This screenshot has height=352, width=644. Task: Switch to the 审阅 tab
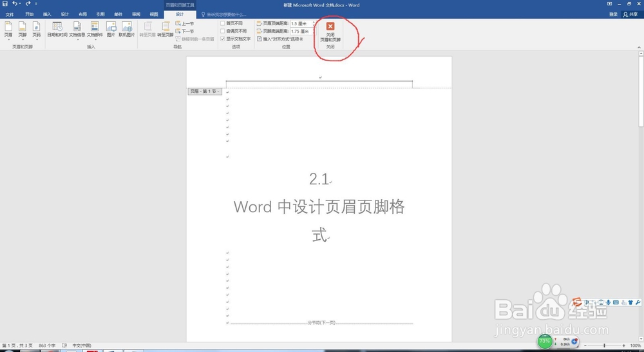pos(136,14)
